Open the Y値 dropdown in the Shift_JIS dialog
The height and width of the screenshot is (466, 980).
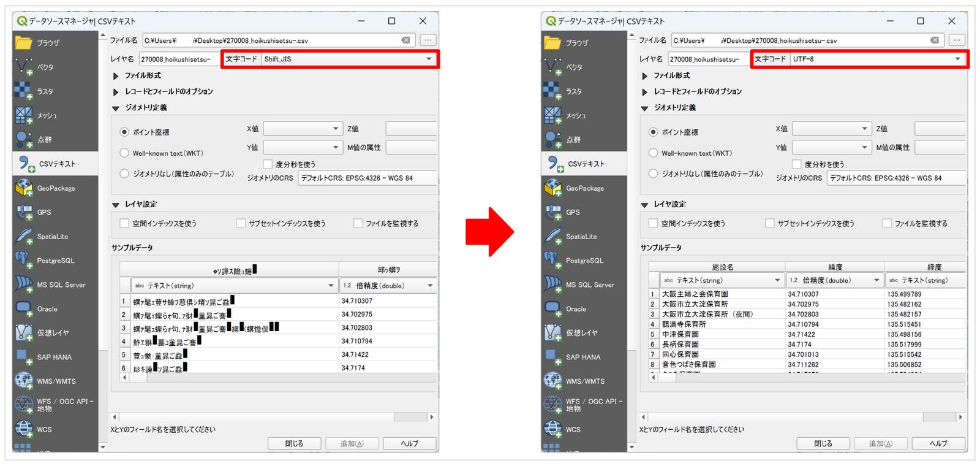[x=303, y=148]
